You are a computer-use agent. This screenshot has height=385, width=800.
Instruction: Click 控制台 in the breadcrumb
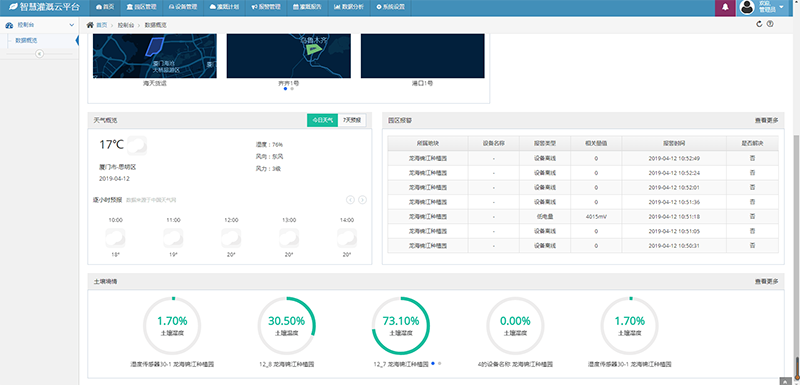coord(126,24)
